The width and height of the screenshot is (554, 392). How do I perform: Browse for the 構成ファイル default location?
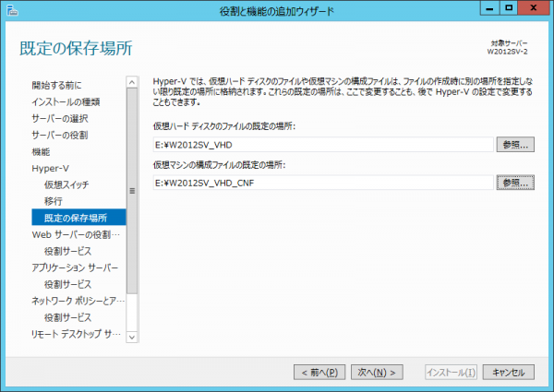515,183
